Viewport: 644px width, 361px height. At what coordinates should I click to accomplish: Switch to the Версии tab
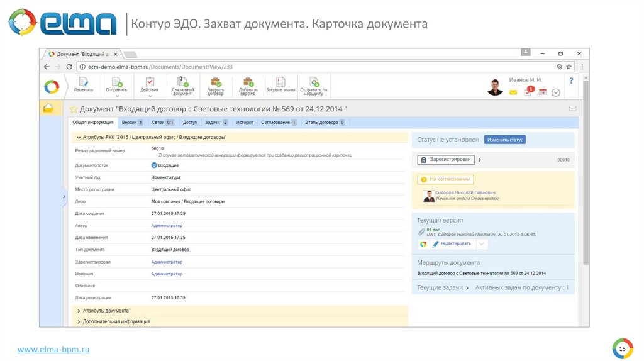coord(132,122)
